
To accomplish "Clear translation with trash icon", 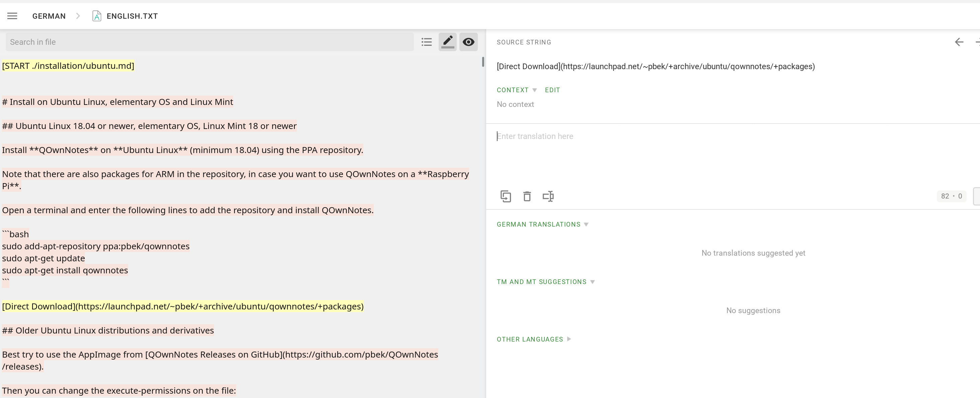I will point(527,196).
